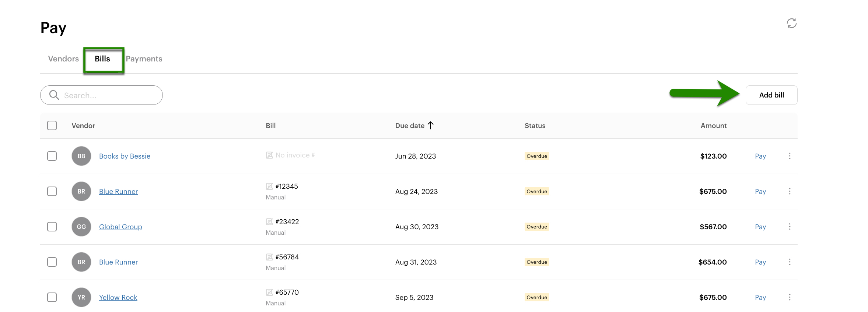
Task: Click the search magnifier icon
Action: [x=54, y=95]
